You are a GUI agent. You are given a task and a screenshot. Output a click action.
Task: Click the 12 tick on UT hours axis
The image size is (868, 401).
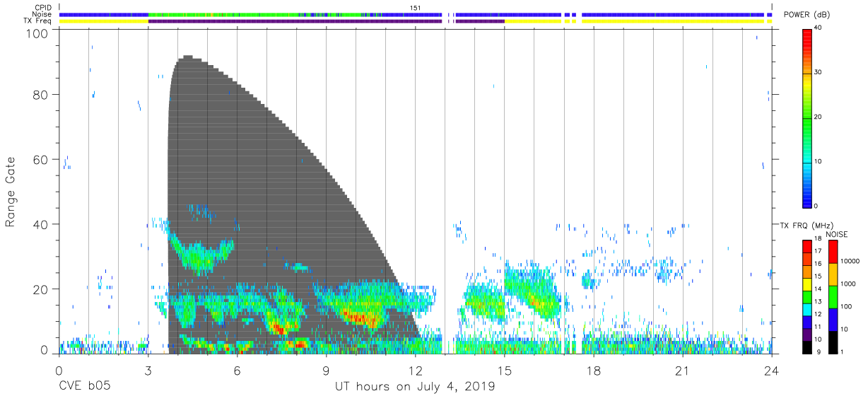[x=416, y=371]
